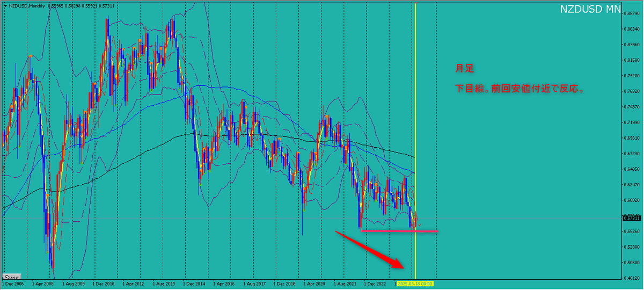
Task: Select the red 月足 text label
Action: [x=464, y=69]
